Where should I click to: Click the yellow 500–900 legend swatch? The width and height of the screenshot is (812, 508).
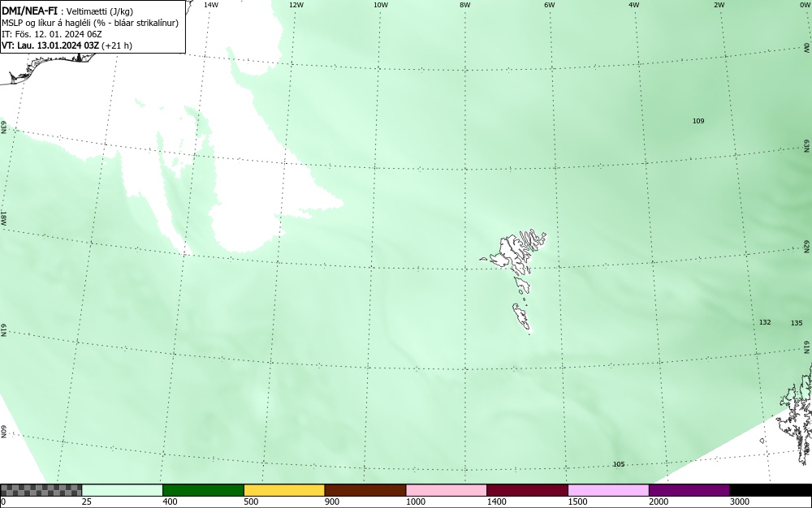[x=284, y=490]
